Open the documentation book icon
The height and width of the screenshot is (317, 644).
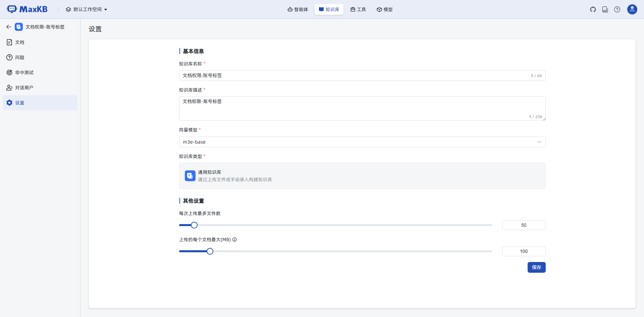click(605, 9)
